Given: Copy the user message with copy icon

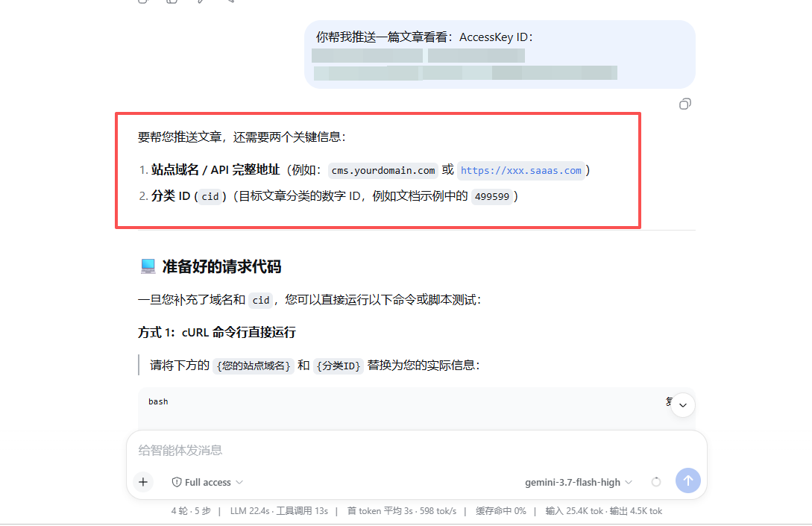Looking at the screenshot, I should pyautogui.click(x=684, y=104).
